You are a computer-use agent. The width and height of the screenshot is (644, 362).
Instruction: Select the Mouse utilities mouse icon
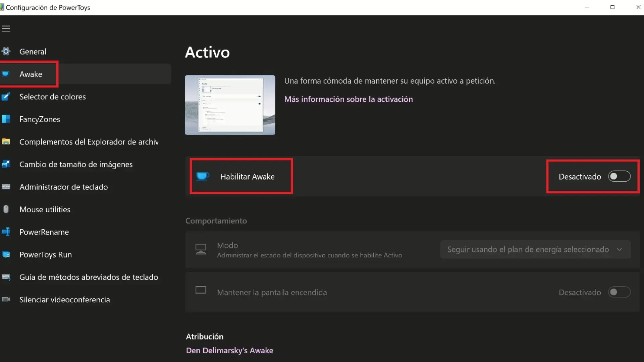click(6, 209)
